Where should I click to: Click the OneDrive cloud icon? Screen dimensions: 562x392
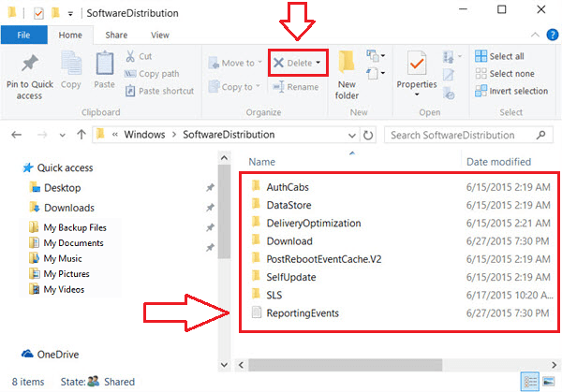[x=28, y=353]
